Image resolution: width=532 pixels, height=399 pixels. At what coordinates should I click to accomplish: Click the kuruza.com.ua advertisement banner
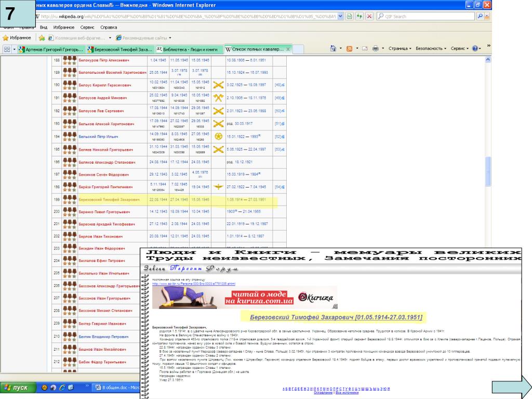(245, 298)
